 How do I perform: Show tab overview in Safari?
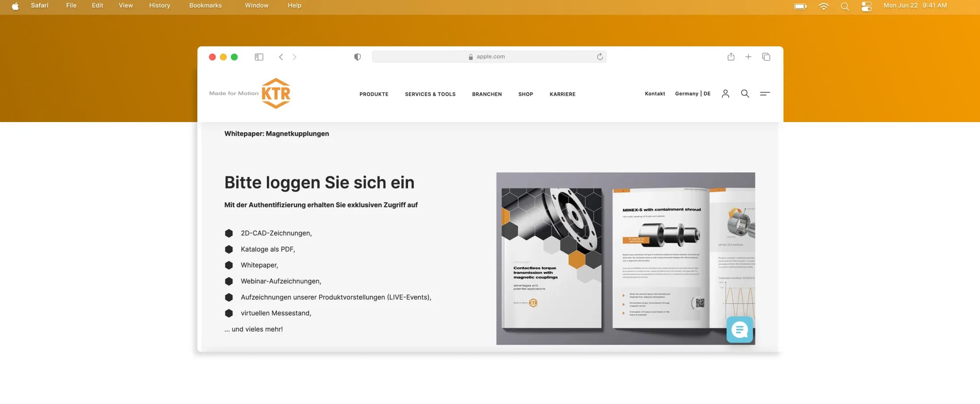[766, 57]
